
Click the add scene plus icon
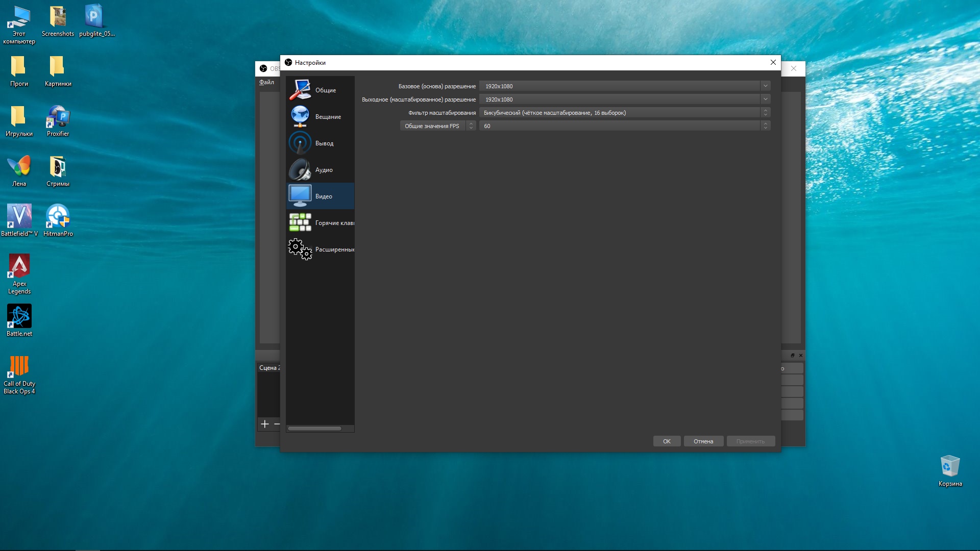tap(265, 424)
